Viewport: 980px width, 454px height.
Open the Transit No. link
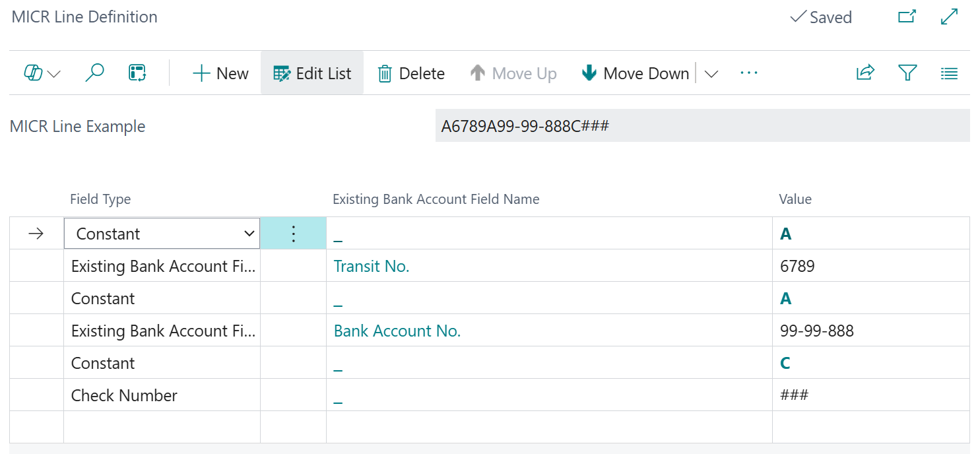(x=371, y=266)
